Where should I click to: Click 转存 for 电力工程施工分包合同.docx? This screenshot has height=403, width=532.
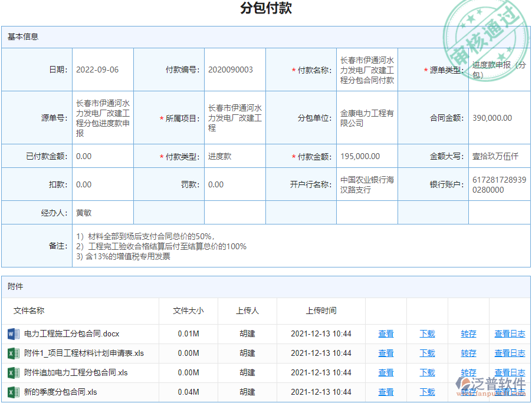tap(468, 333)
